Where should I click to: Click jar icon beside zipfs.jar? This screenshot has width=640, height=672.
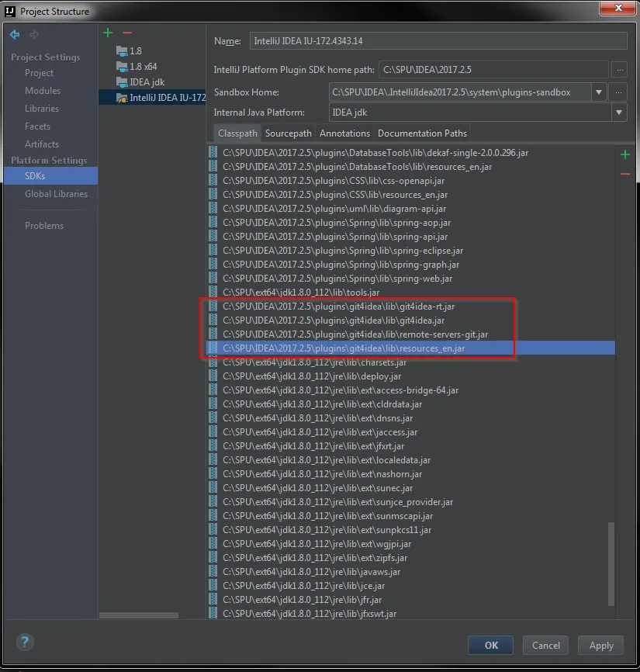213,558
